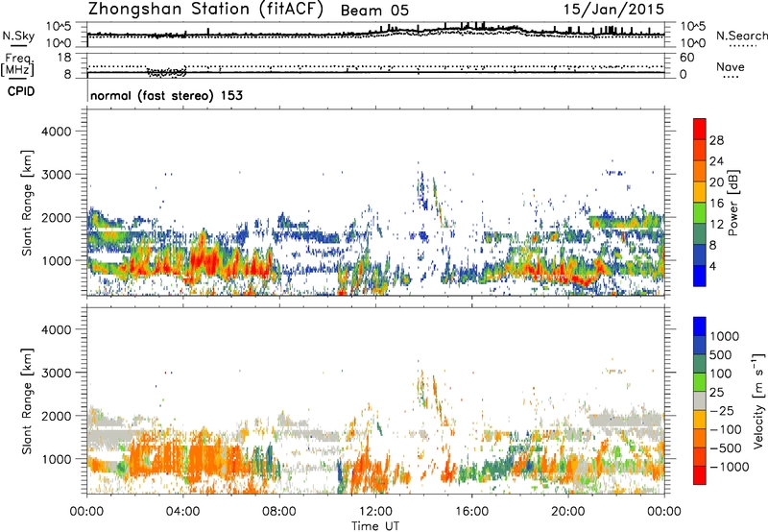Screen dimensions: 768x532
Task: Click "Slant Range [km]" label of the power panel
Action: [27, 204]
